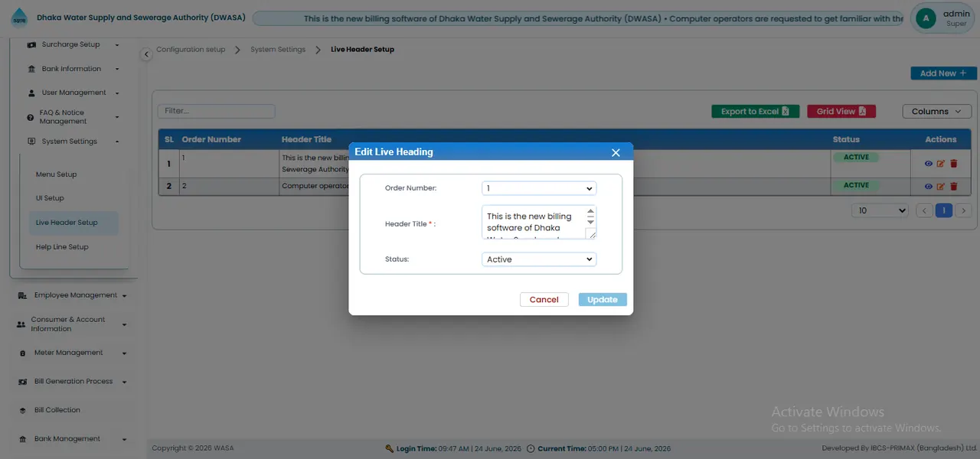Expand the Bill Generation Process menu
Screen dimensions: 980x459
click(124, 382)
